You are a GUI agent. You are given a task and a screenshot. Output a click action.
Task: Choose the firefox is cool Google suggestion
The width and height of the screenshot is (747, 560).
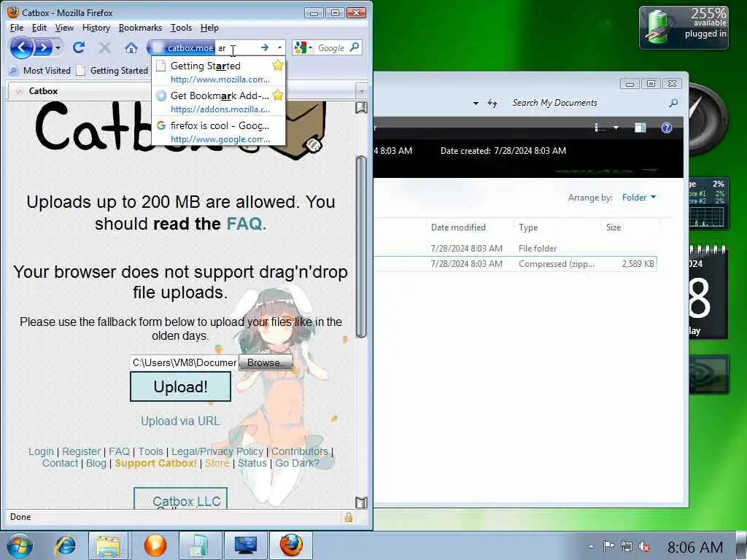click(x=218, y=132)
